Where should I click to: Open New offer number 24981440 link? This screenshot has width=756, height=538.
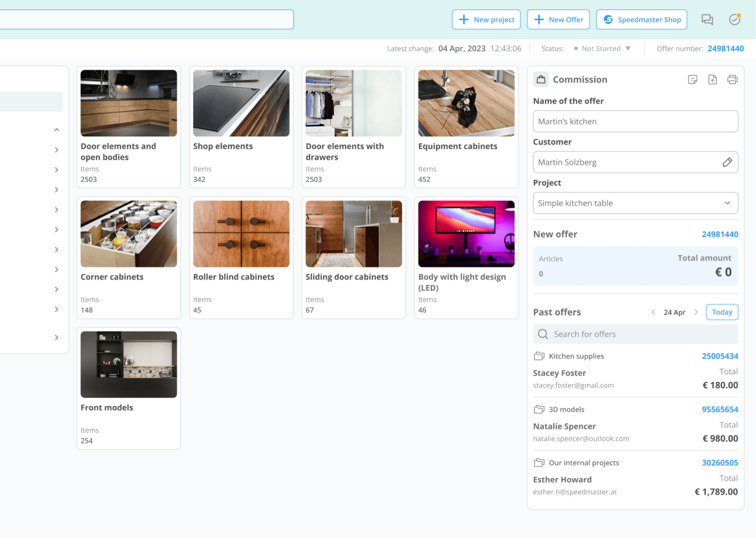point(720,234)
